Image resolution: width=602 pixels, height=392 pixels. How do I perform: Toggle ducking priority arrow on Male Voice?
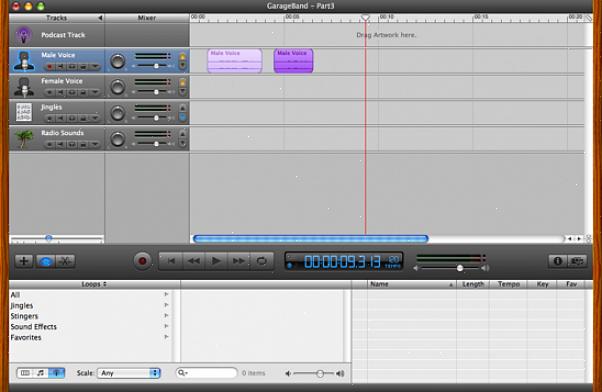click(183, 57)
